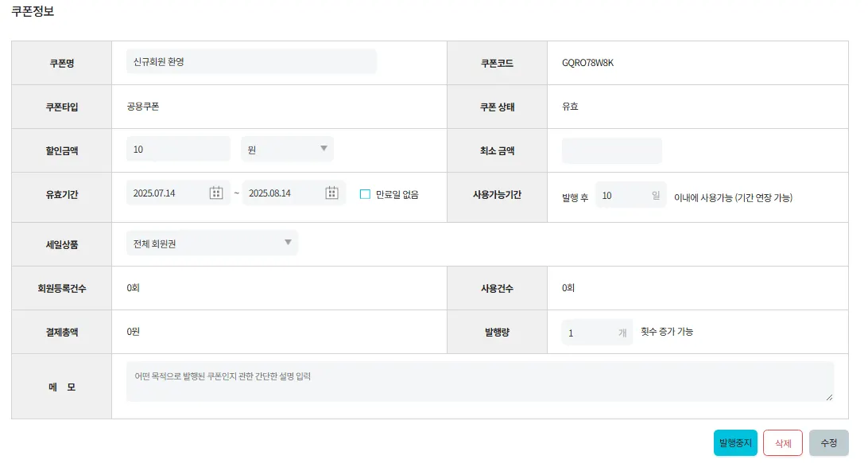This screenshot has width=868, height=475.
Task: Edit the 사용가능기간 days input field
Action: (x=623, y=195)
